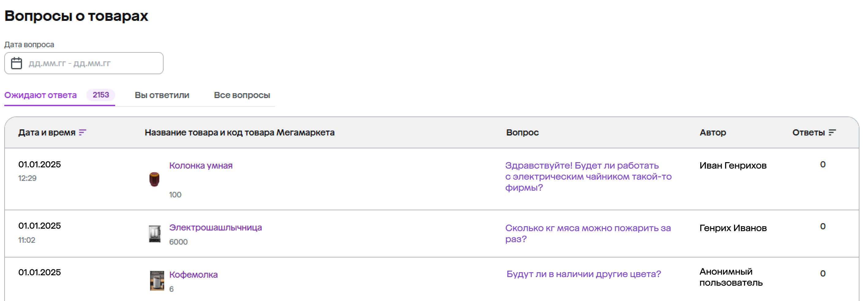Open the calendar icon in date field
868x301 pixels.
17,63
